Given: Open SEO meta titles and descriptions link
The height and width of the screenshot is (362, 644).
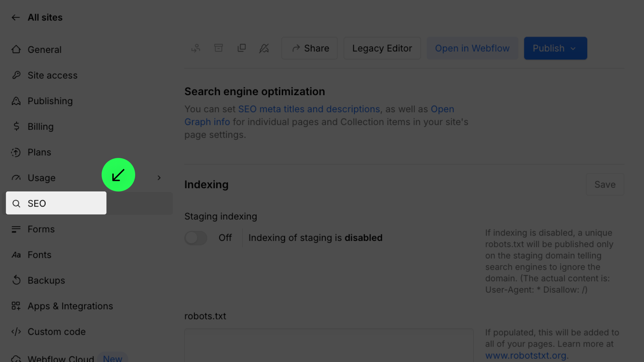Looking at the screenshot, I should 309,109.
